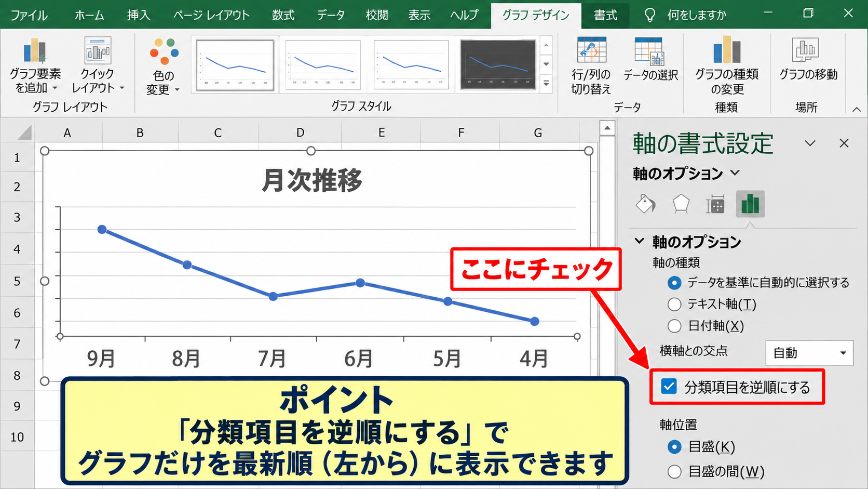Select the size and properties icon
868x489 pixels.
point(715,204)
